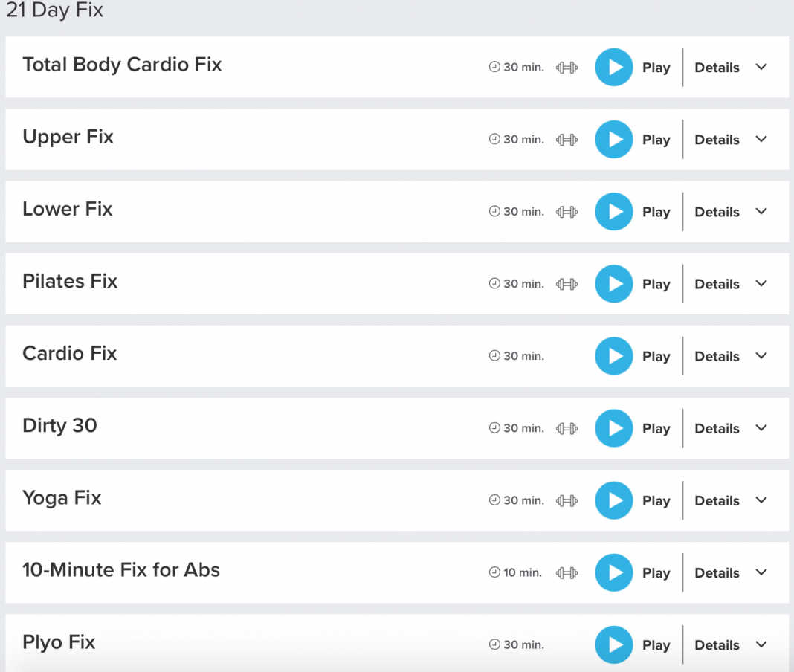Click Play text link for Lower Fix
This screenshot has height=672, width=794.
click(x=656, y=211)
